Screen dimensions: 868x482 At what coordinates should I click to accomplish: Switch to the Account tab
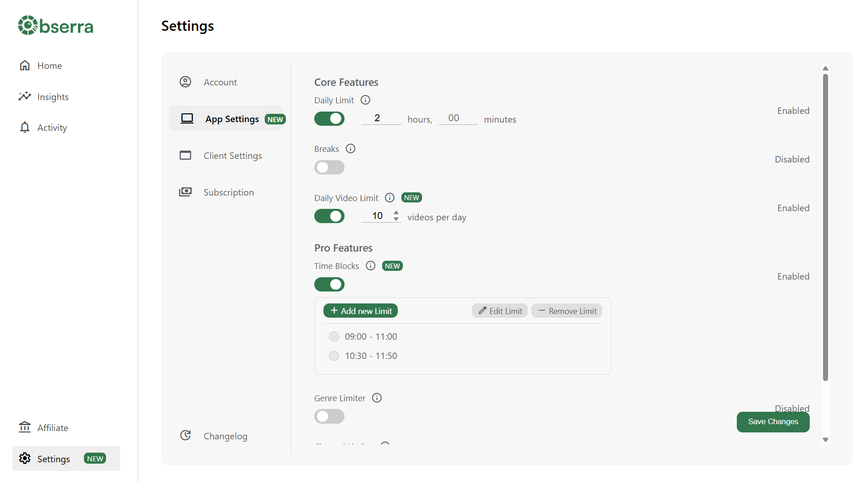(x=220, y=82)
